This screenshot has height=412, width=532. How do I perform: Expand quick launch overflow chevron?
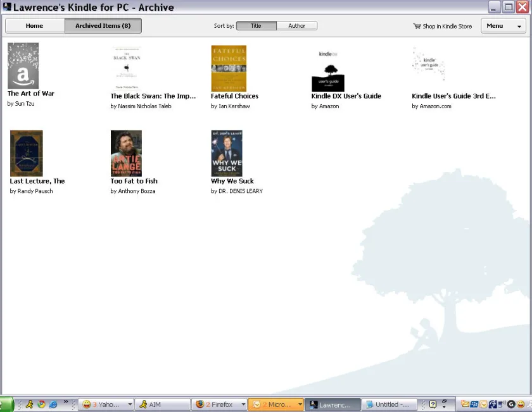point(66,401)
